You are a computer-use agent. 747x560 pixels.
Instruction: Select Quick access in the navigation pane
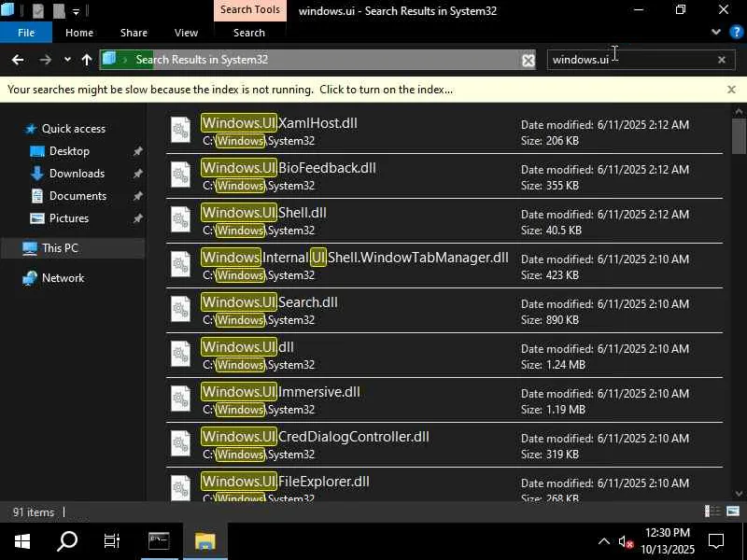[74, 129]
